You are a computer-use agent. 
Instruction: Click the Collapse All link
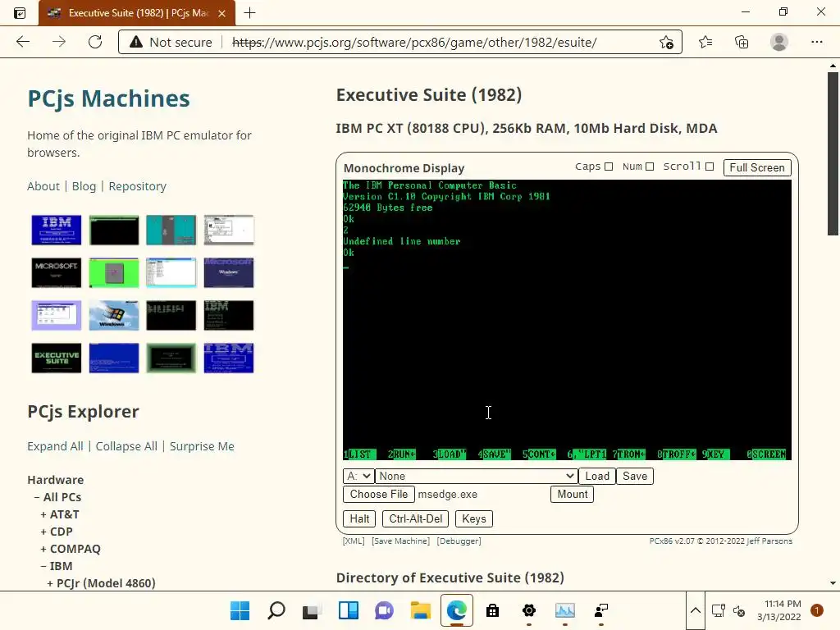126,446
